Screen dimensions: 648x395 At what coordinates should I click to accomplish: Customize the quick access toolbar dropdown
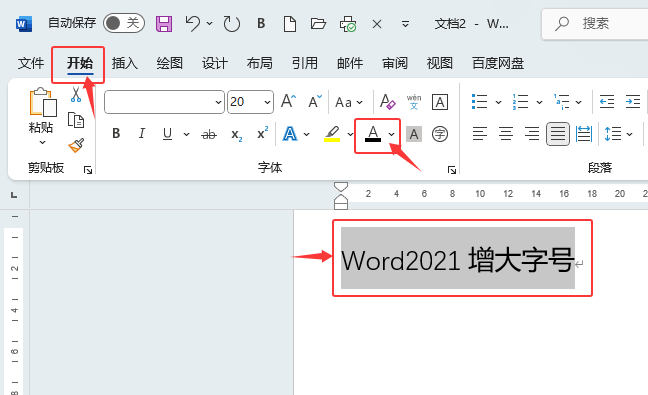(405, 24)
